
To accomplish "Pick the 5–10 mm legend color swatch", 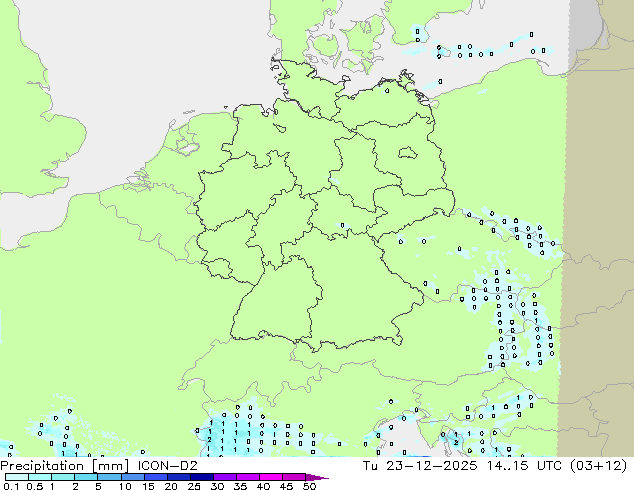I will coord(109,477).
